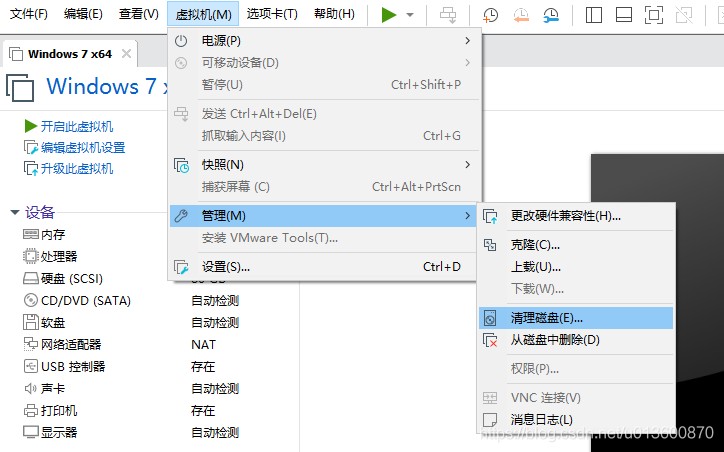Image resolution: width=724 pixels, height=452 pixels.
Task: Click the 虚拟机(M) menu
Action: click(203, 14)
